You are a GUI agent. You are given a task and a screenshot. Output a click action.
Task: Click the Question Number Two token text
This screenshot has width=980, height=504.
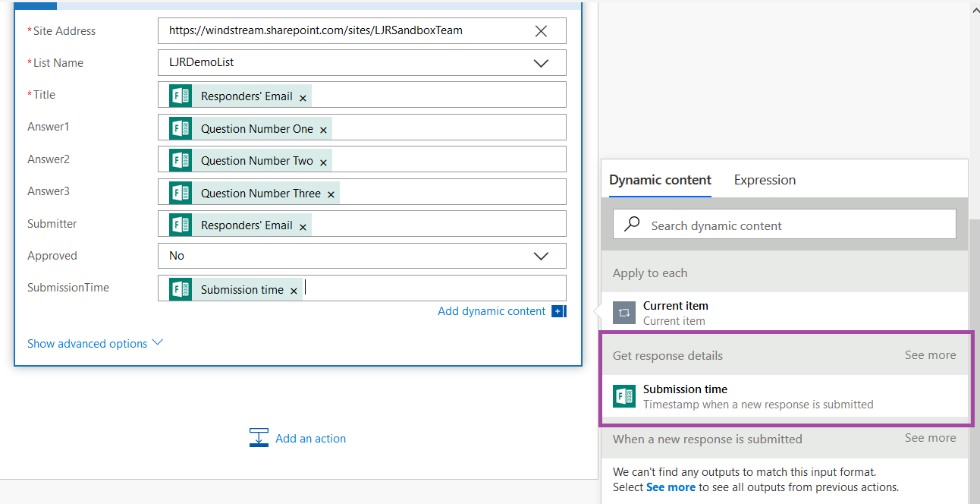point(257,161)
